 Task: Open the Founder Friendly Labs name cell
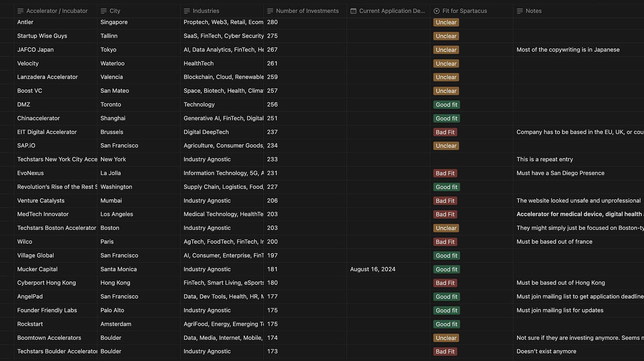pos(55,310)
